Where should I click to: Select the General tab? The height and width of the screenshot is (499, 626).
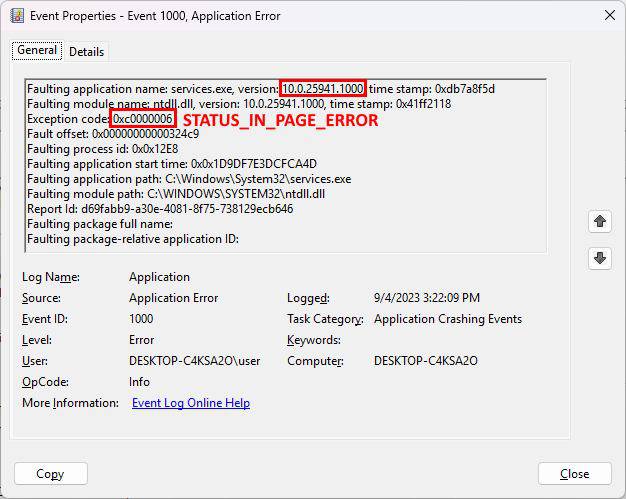pyautogui.click(x=37, y=51)
